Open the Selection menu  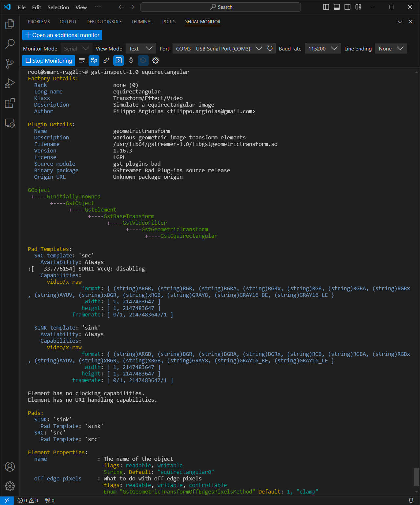click(x=58, y=7)
